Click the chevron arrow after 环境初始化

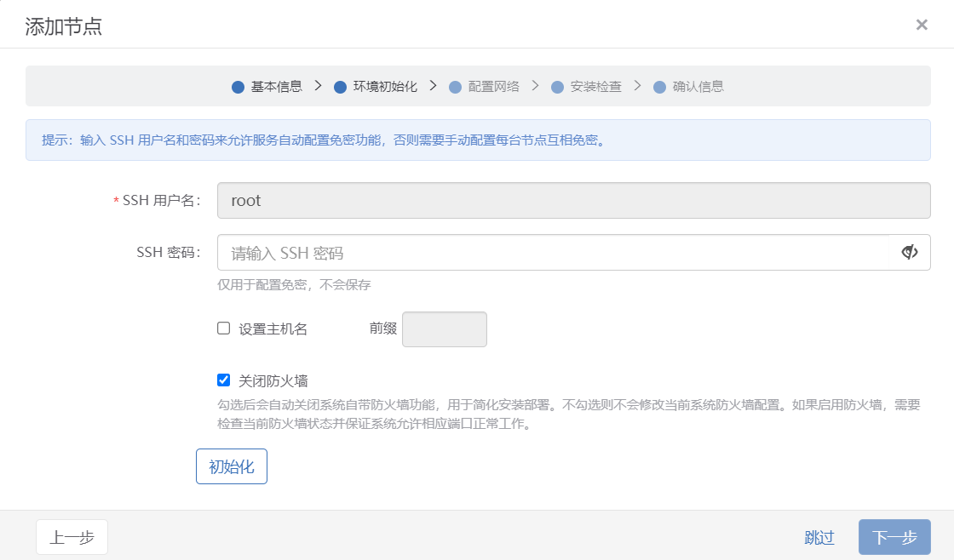pos(433,86)
